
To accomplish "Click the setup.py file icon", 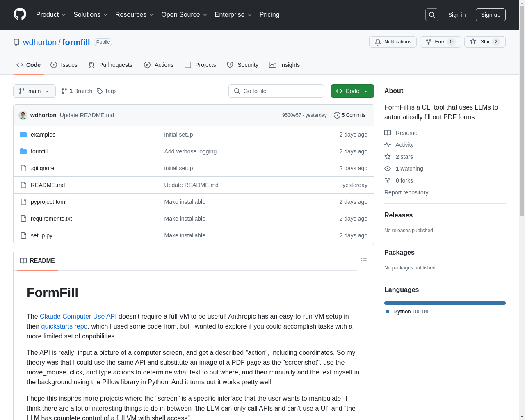I will 23,235.
